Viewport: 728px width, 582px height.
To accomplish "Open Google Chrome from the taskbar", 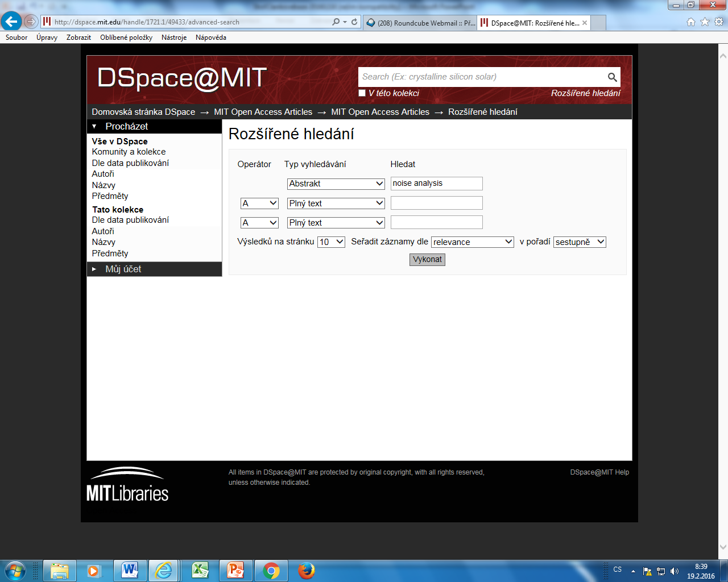I will click(x=271, y=571).
